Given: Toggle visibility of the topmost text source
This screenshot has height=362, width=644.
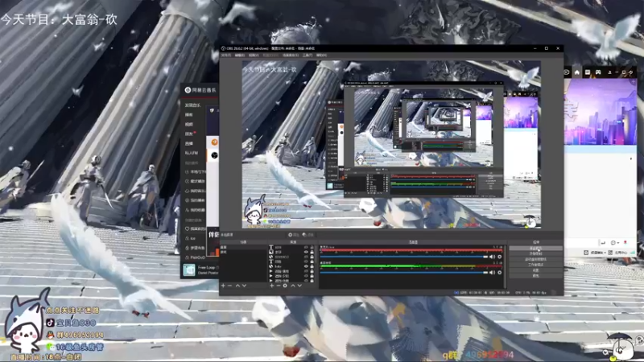Looking at the screenshot, I should click(306, 248).
